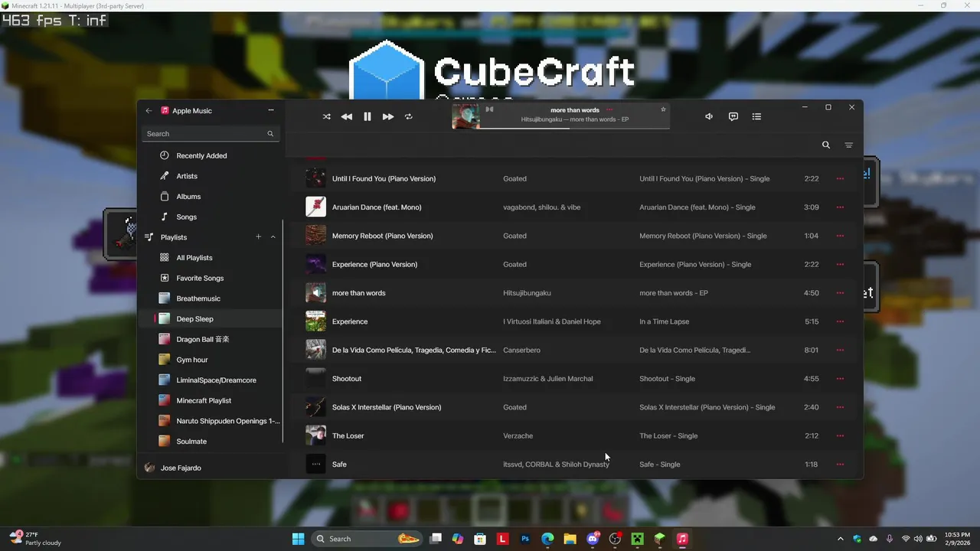Open more options for Experience (Piano Version)
Screen dimensions: 980x551
pyautogui.click(x=840, y=265)
